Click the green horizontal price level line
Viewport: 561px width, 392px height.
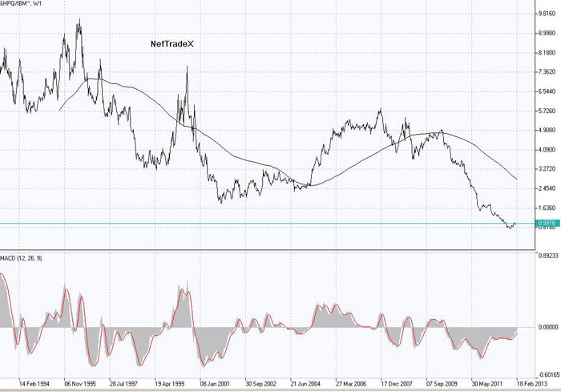[x=240, y=223]
